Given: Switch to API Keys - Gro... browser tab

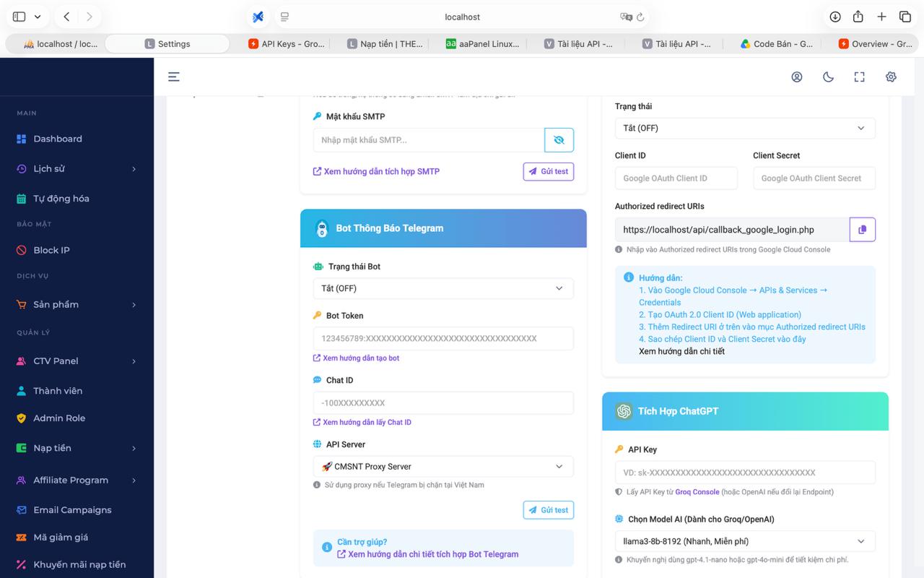Looking at the screenshot, I should pos(286,44).
